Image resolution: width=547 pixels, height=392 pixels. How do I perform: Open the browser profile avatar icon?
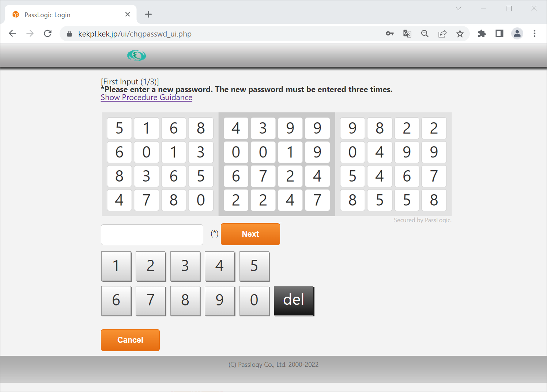point(517,33)
